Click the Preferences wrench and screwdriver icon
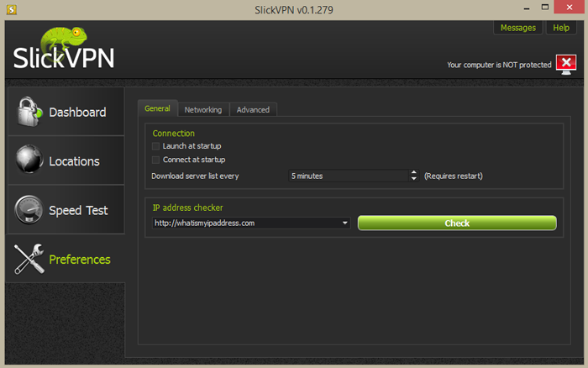The height and width of the screenshot is (368, 588). pyautogui.click(x=29, y=259)
